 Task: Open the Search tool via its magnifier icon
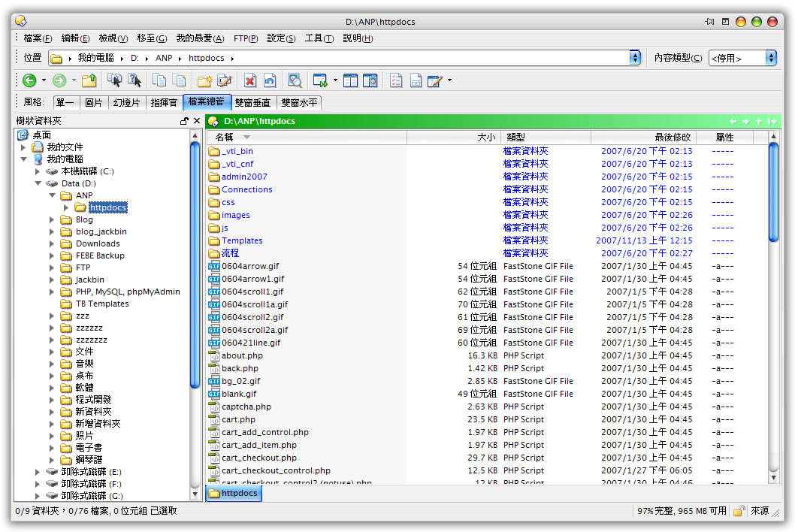point(296,80)
